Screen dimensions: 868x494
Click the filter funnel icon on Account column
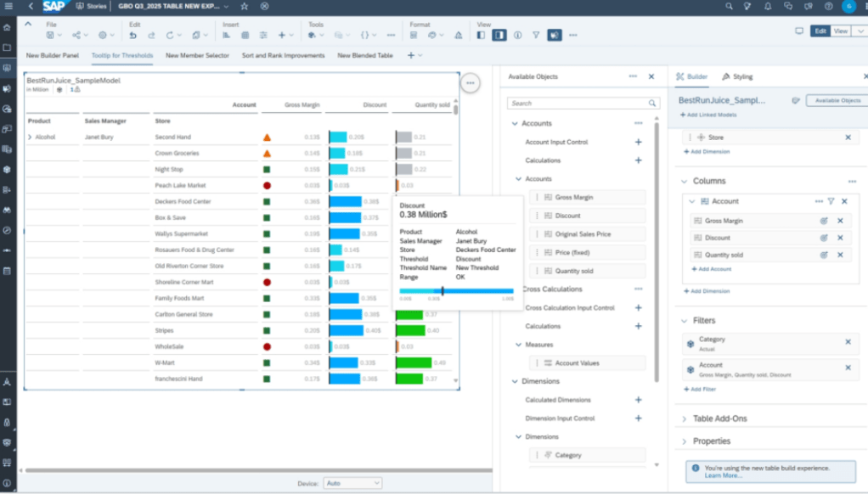click(831, 201)
